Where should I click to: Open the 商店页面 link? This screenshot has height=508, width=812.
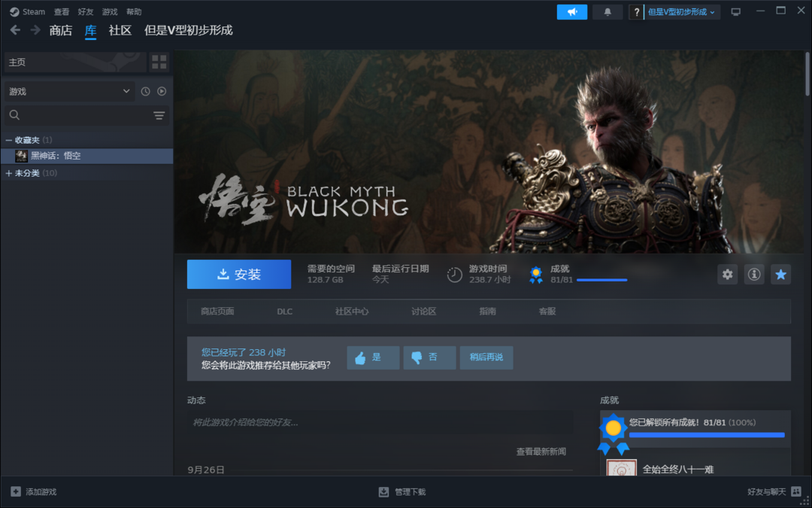217,312
